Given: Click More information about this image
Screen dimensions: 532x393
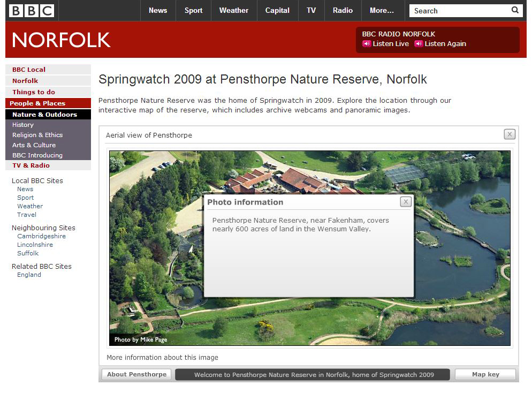Looking at the screenshot, I should 162,357.
